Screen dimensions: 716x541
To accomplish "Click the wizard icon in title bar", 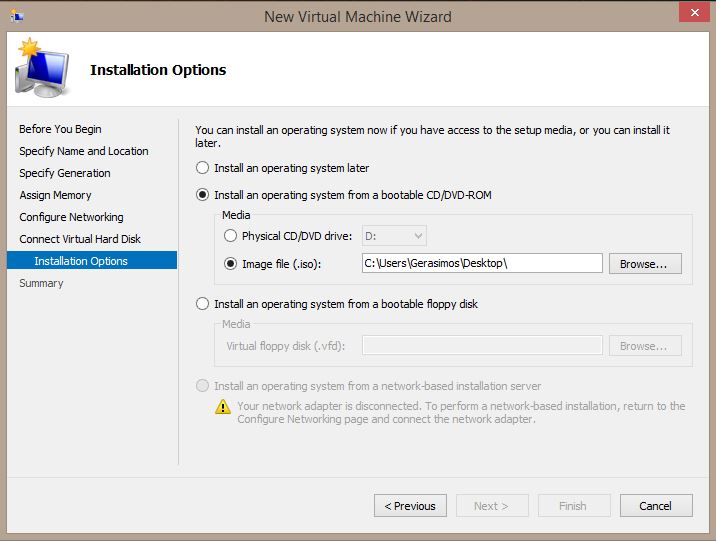I will (16, 16).
